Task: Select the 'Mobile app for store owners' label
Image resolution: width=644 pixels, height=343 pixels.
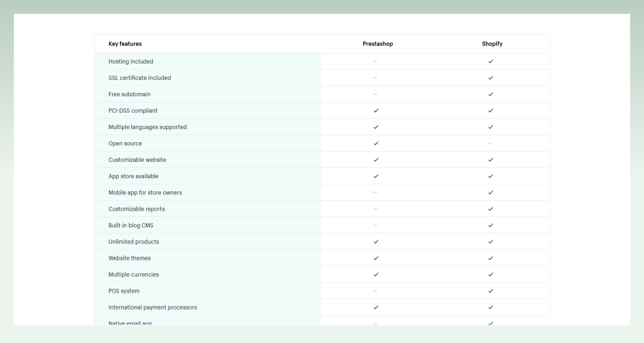Action: (x=145, y=193)
